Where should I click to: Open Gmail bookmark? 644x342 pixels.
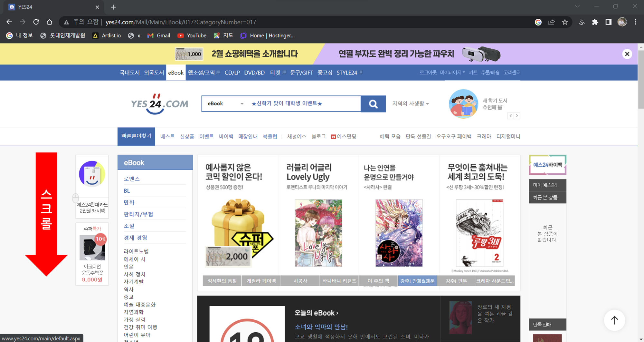(x=159, y=35)
